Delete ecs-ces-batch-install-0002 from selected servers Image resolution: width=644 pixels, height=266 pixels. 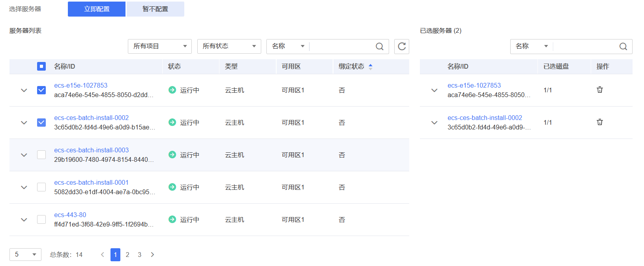pyautogui.click(x=600, y=122)
